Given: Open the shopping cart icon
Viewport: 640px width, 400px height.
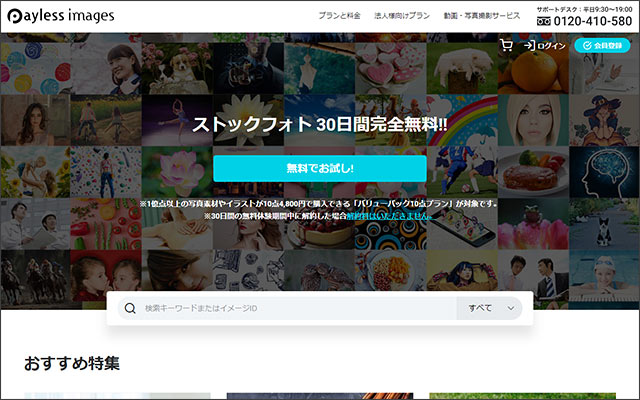Looking at the screenshot, I should [x=506, y=45].
